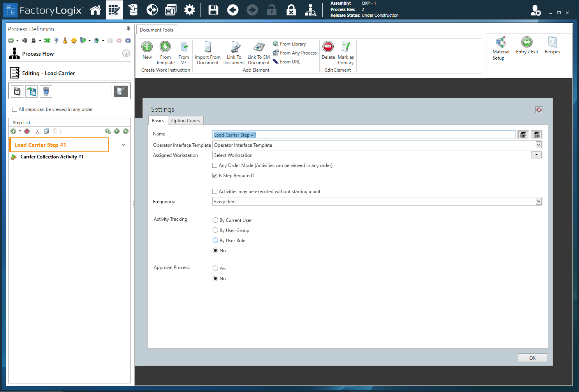Viewport: 579px width, 392px height.
Task: Cut a step using the scissors icon
Action: tap(37, 131)
